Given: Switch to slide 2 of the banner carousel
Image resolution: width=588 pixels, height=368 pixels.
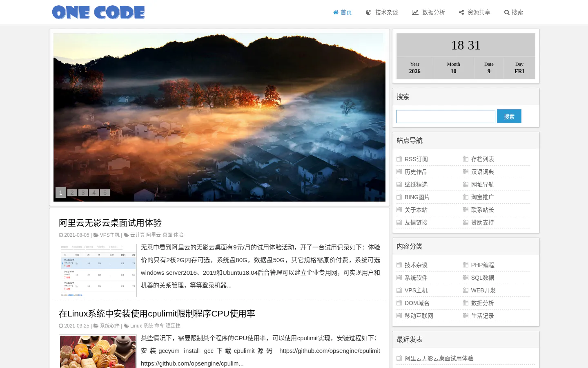Looking at the screenshot, I should click(72, 193).
